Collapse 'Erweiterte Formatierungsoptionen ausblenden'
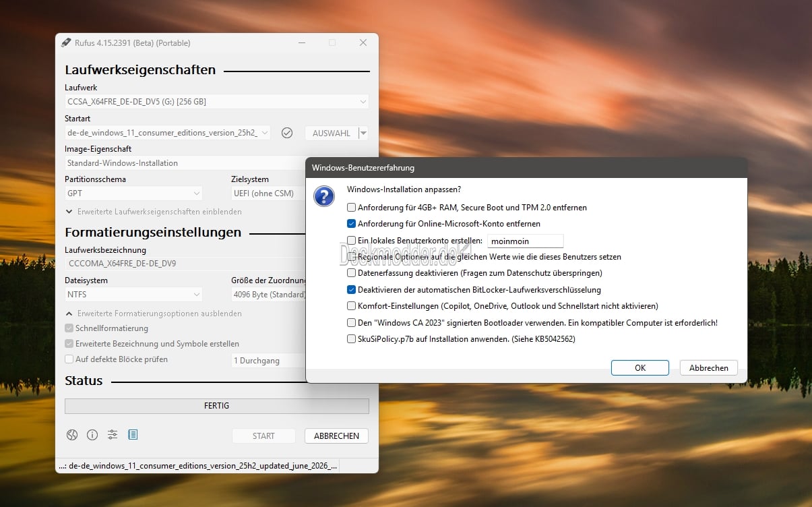 coord(154,314)
